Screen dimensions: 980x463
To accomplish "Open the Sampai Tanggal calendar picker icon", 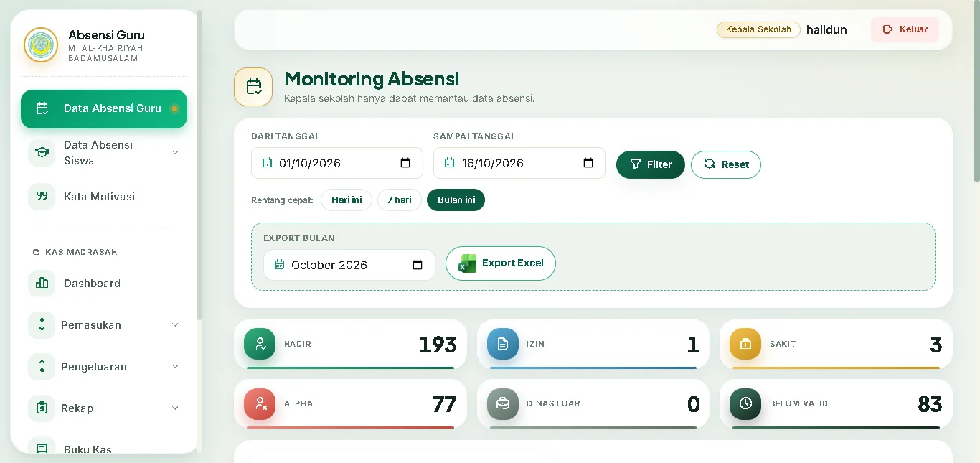I will 588,163.
